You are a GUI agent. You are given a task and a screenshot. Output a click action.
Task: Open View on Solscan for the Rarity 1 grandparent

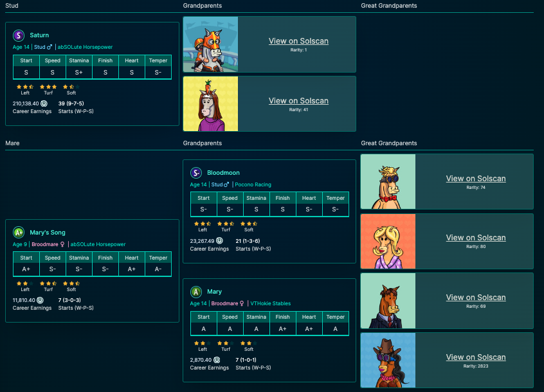[298, 40]
